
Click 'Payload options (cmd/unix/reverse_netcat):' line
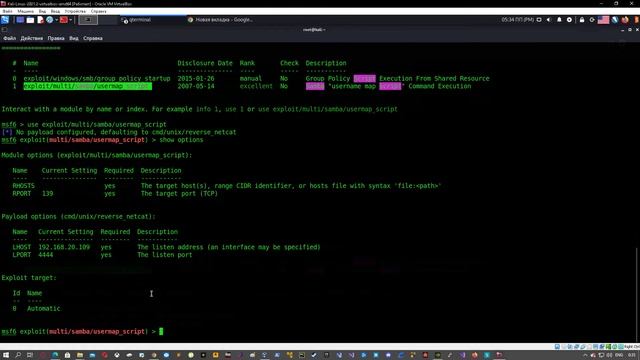(x=79, y=216)
